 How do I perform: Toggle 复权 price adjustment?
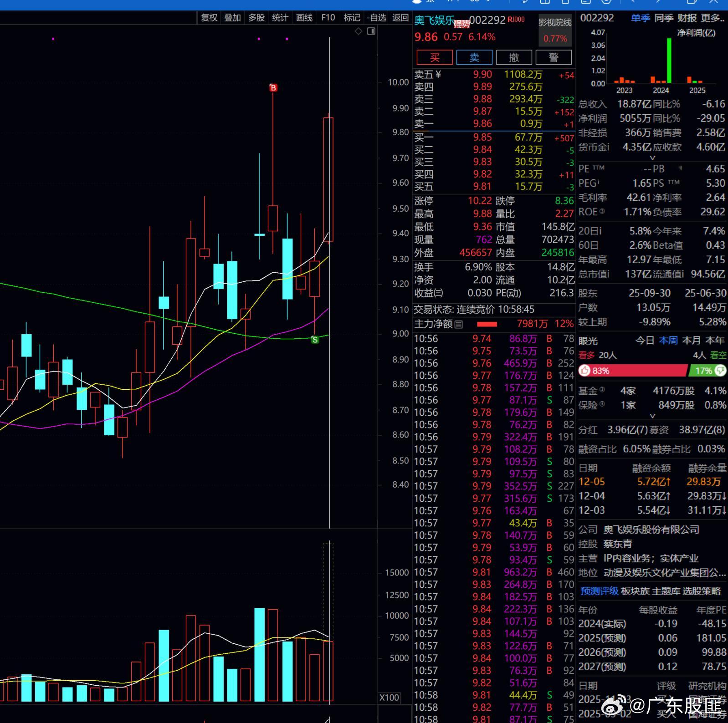coord(209,18)
